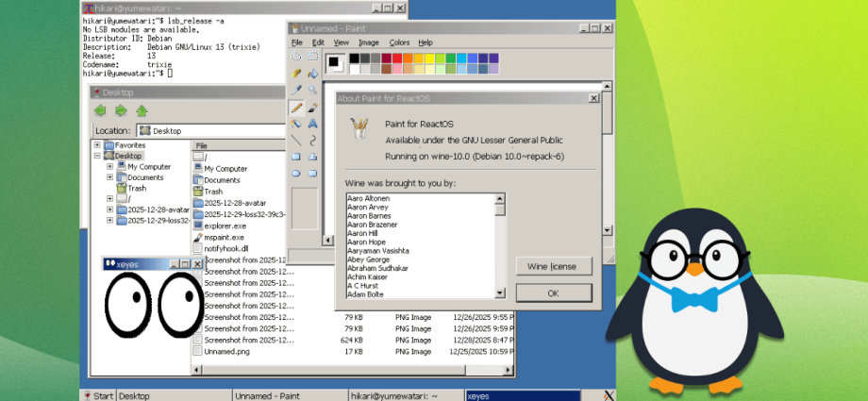Pick the Polygon shape tool in Paint
Image resolution: width=868 pixels, height=401 pixels.
point(313,157)
